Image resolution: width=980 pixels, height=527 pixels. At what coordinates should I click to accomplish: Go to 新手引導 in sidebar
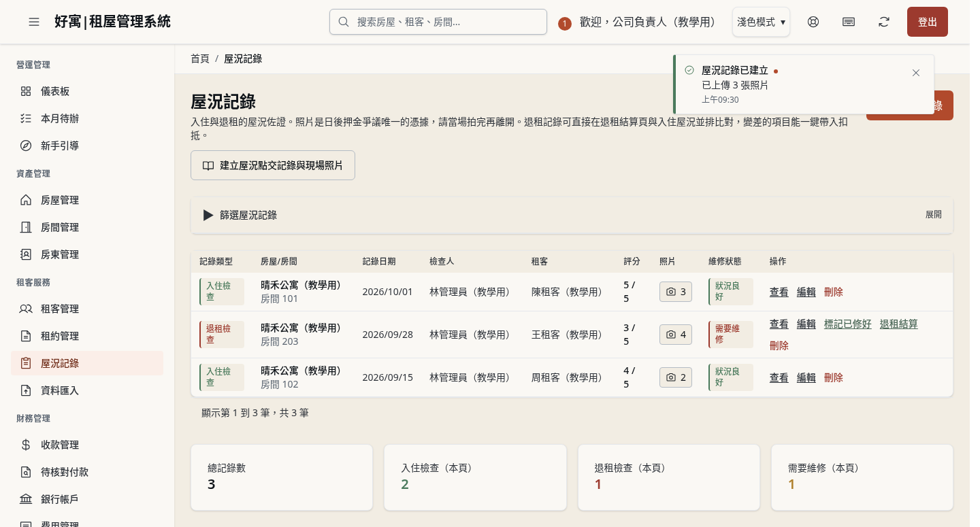click(x=87, y=146)
